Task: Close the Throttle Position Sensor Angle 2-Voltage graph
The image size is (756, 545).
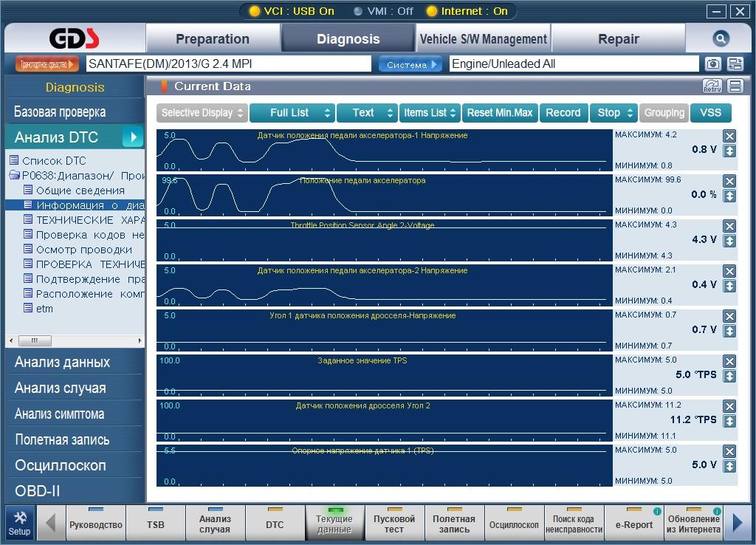Action: 729,226
